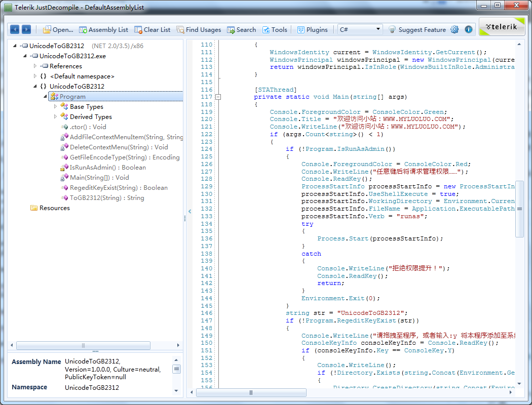Viewport: 532px width, 405px height.
Task: Click the IsRunAsAdmin method icon
Action: (x=64, y=168)
